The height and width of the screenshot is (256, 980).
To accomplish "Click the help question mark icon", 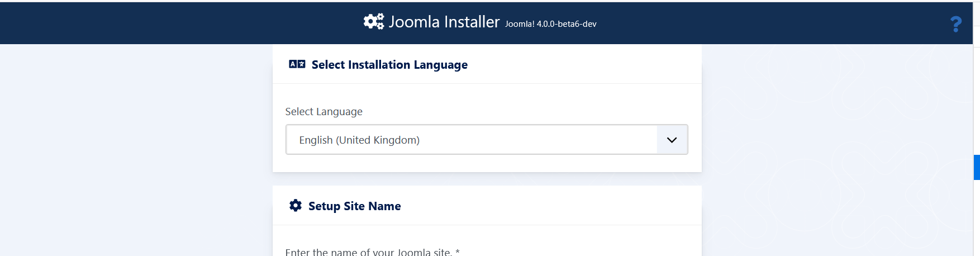I will (x=956, y=24).
